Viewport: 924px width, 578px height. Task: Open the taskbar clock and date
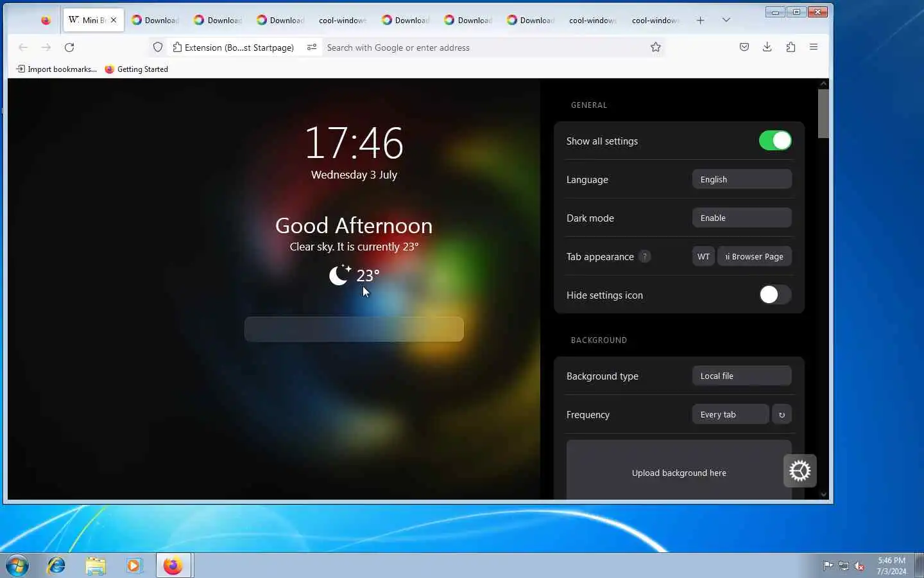pyautogui.click(x=891, y=566)
